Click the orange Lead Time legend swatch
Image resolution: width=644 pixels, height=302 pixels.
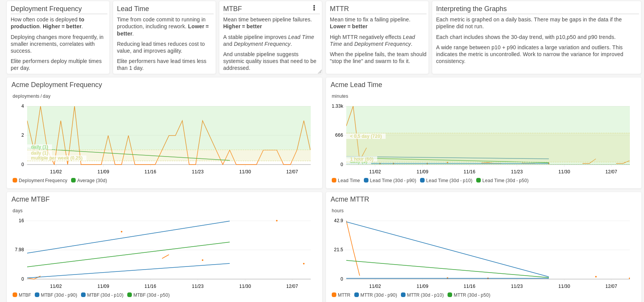click(x=334, y=180)
